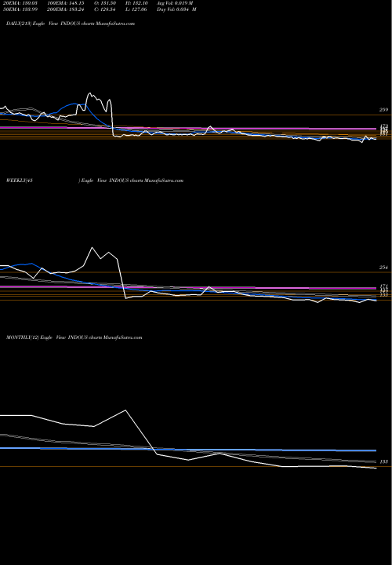Select the open price value O: 131.50

click(107, 3)
